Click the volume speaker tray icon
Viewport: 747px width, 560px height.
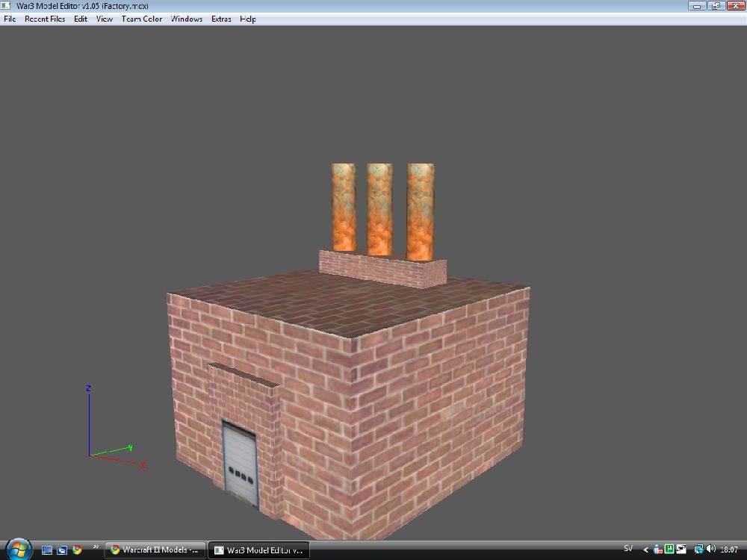(x=711, y=549)
